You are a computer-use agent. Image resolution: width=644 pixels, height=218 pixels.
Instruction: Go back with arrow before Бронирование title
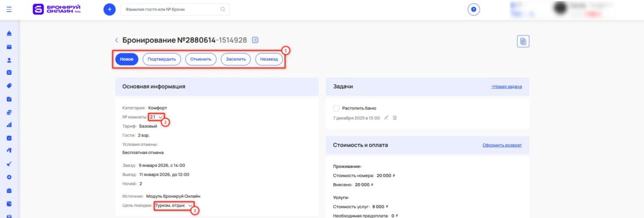pos(116,40)
